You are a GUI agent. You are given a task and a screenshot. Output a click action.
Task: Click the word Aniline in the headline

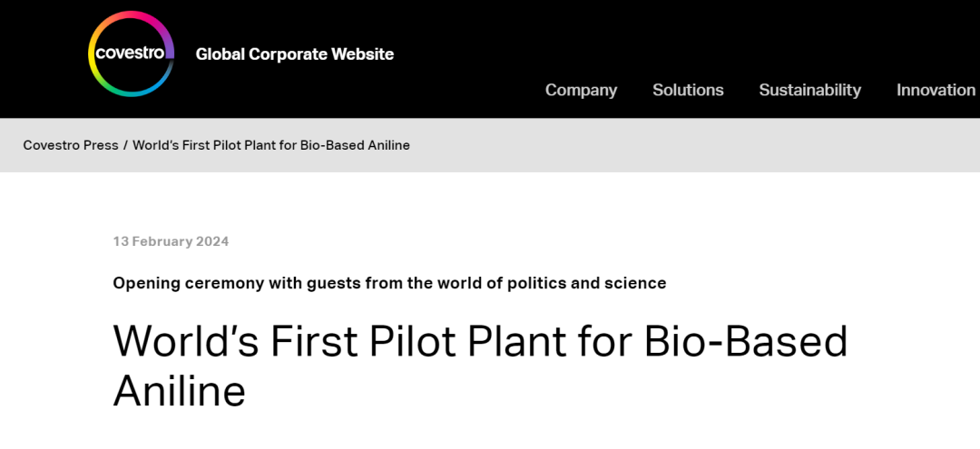point(180,391)
